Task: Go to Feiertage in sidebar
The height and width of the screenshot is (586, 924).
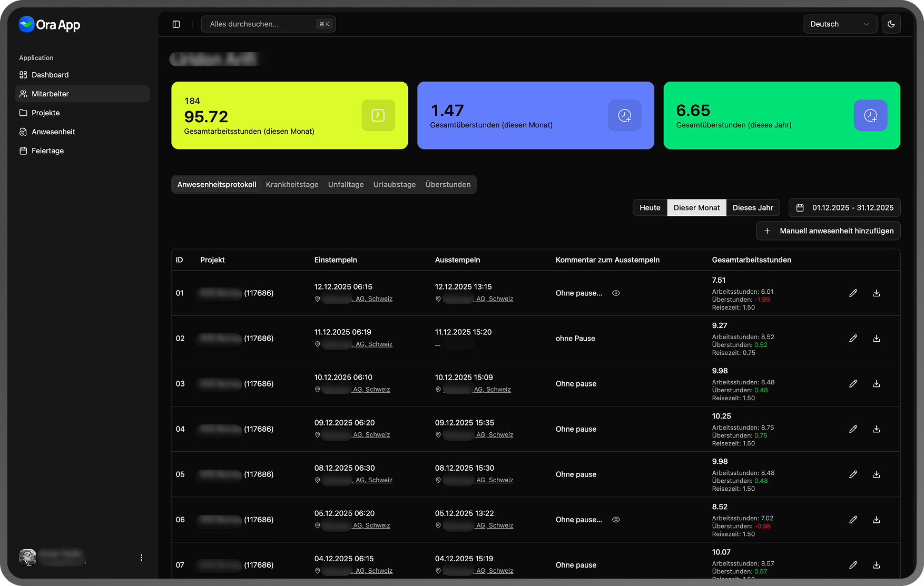Action: 47,151
